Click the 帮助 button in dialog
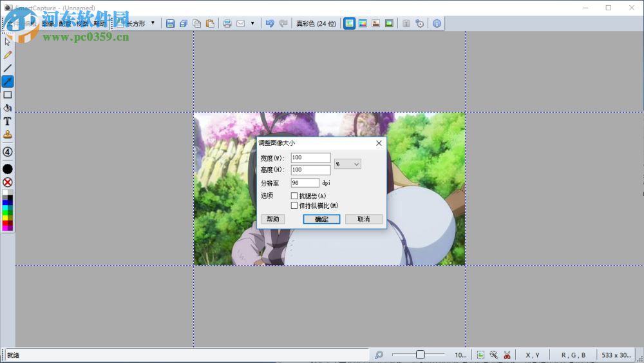The height and width of the screenshot is (363, 644). pos(272,219)
